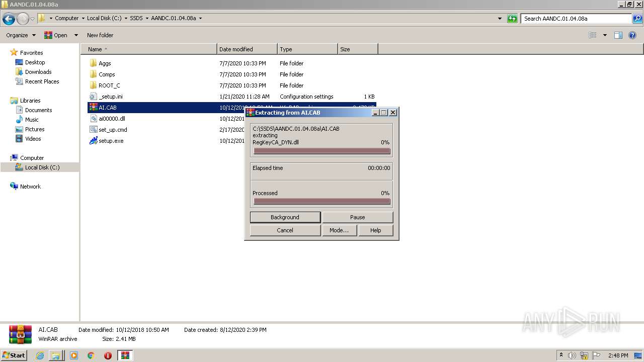The image size is (644, 362).
Task: Open the Organize menu
Action: click(x=21, y=35)
